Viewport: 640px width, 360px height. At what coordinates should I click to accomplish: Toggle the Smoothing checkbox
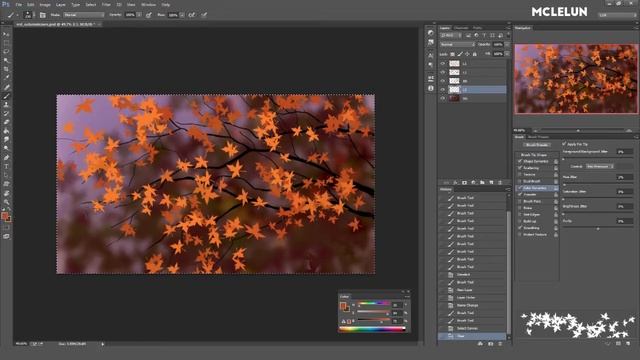[x=520, y=228]
